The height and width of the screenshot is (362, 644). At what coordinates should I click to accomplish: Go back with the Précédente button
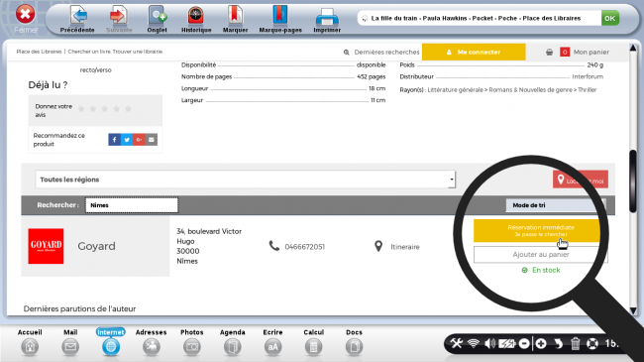coord(77,19)
